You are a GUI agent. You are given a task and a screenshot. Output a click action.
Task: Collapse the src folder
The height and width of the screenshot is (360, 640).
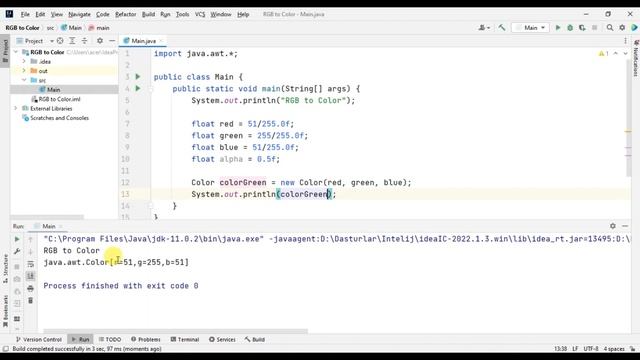[24, 80]
